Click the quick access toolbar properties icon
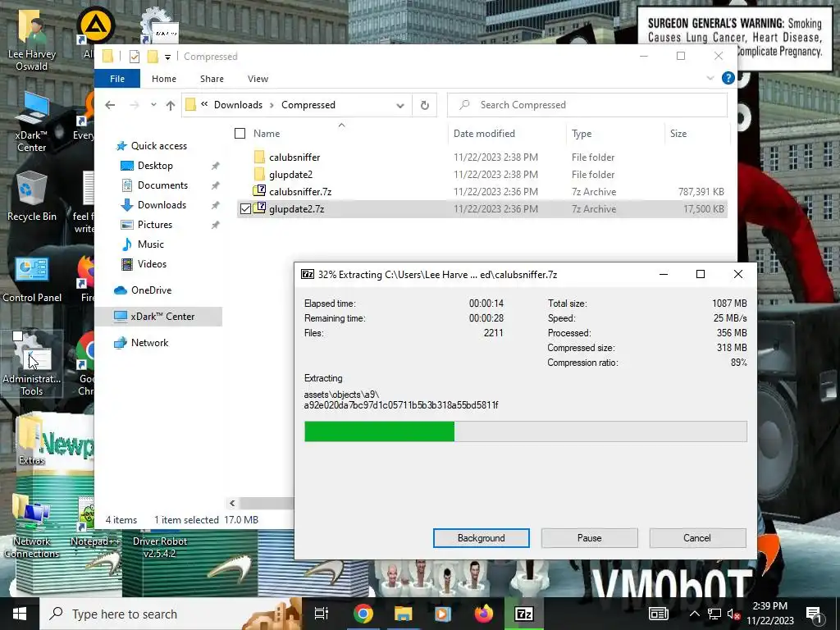 point(135,57)
